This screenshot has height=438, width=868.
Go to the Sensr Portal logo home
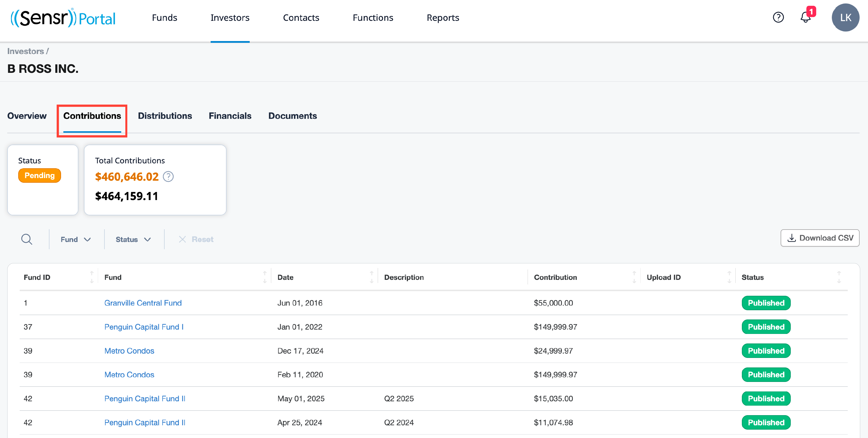tap(63, 18)
